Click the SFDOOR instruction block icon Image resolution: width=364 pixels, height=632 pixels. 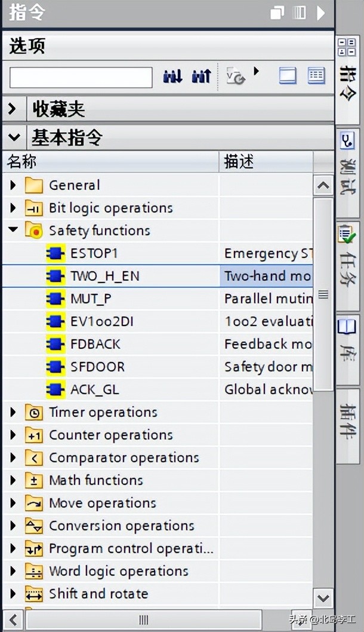coord(55,367)
